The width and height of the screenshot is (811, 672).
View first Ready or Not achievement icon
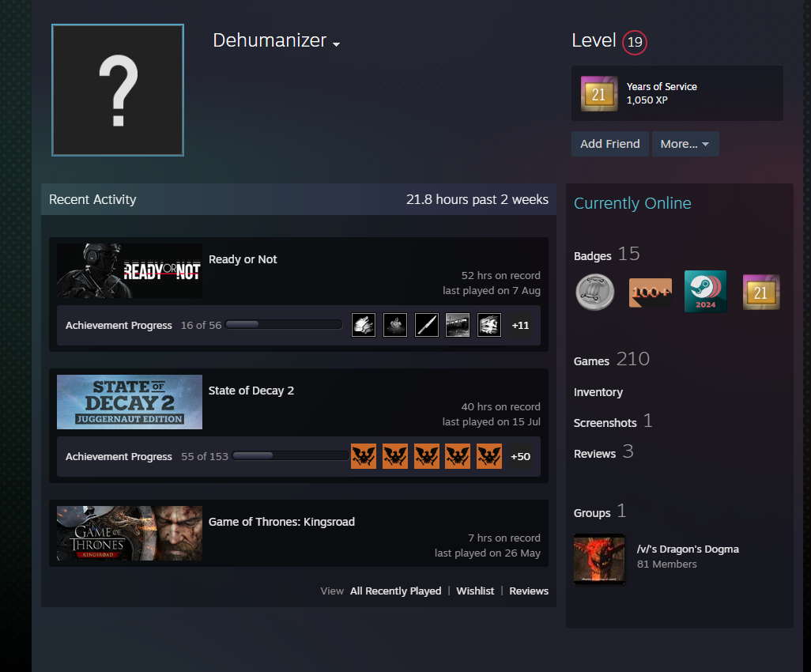tap(364, 326)
